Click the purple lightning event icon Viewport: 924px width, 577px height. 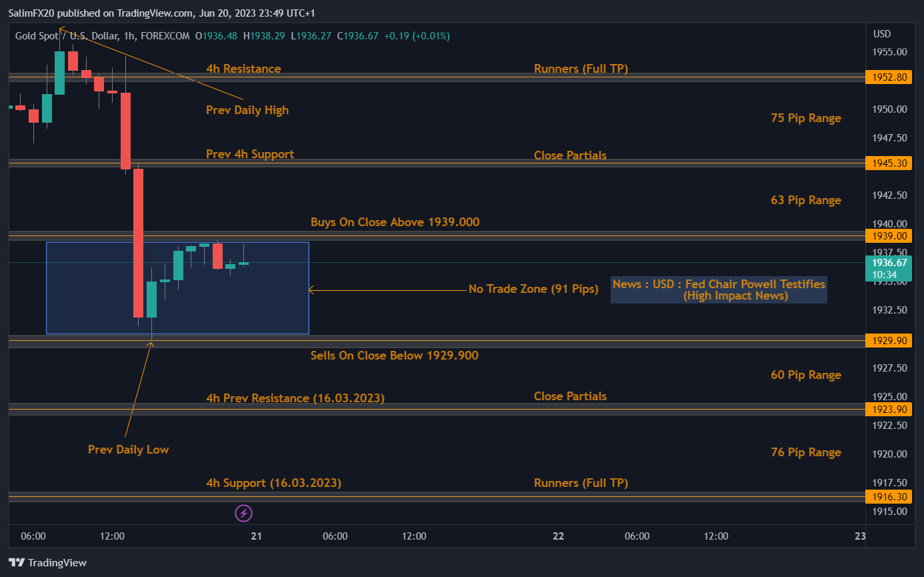coord(244,513)
